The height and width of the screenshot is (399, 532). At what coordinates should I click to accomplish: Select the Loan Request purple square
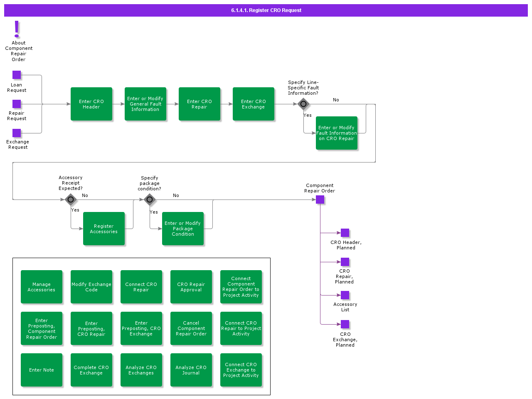pyautogui.click(x=17, y=75)
